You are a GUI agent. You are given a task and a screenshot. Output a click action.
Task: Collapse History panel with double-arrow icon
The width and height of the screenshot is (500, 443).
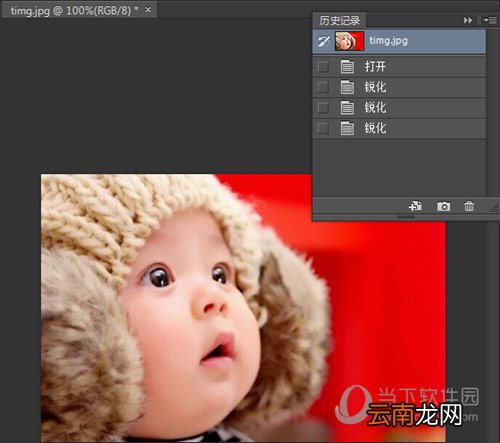pyautogui.click(x=468, y=21)
